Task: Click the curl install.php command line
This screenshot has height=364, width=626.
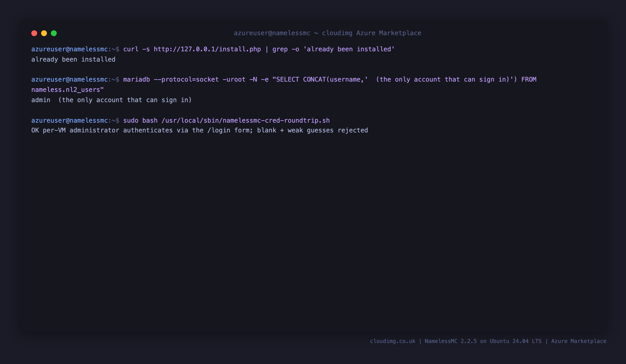Action: pos(259,49)
